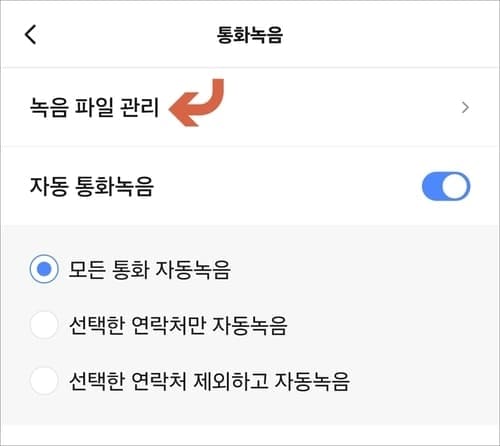The width and height of the screenshot is (500, 446).
Task: Select the 모든 통화 자동녹음 radio button
Action: (44, 269)
